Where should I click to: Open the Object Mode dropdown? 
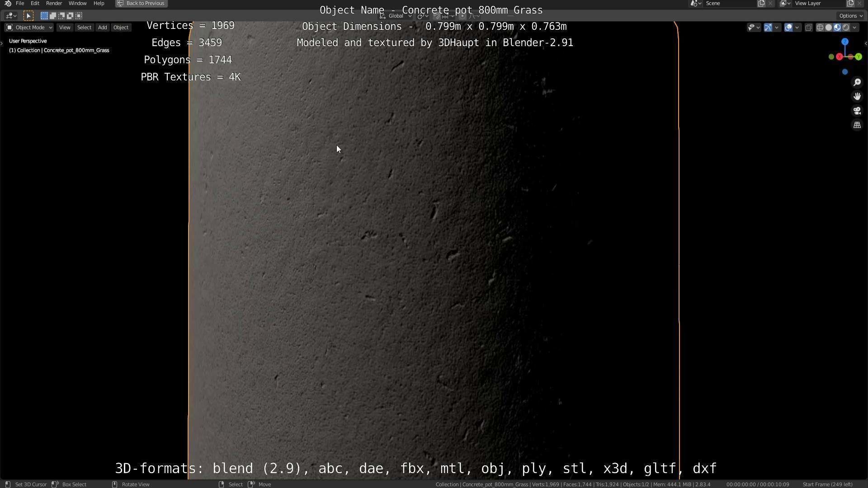pos(29,28)
